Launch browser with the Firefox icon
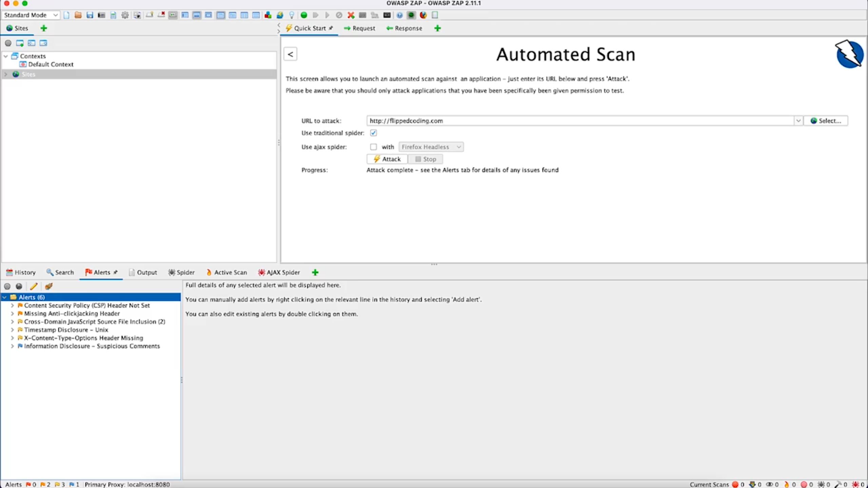 423,15
